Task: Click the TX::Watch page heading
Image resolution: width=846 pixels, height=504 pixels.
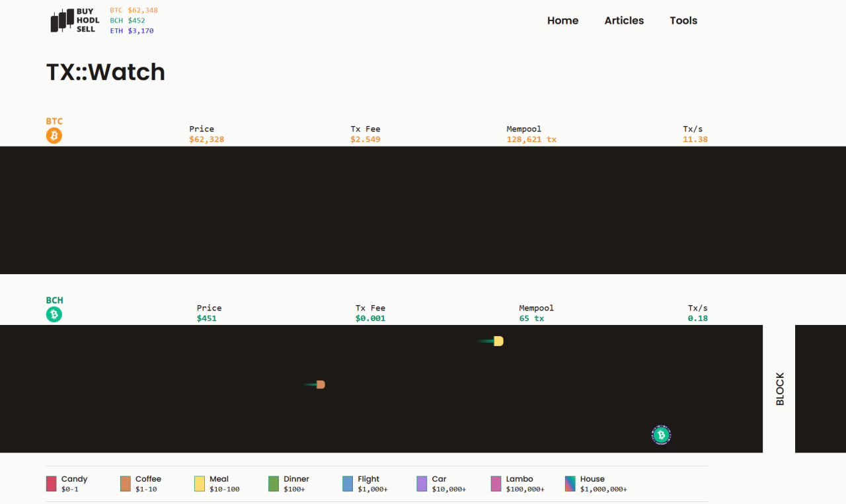Action: 106,71
